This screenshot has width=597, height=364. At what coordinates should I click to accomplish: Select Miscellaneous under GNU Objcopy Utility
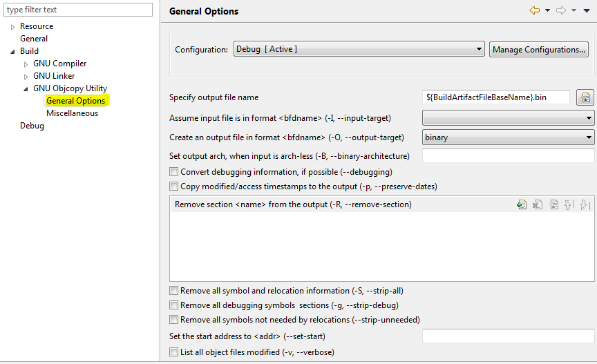point(72,113)
